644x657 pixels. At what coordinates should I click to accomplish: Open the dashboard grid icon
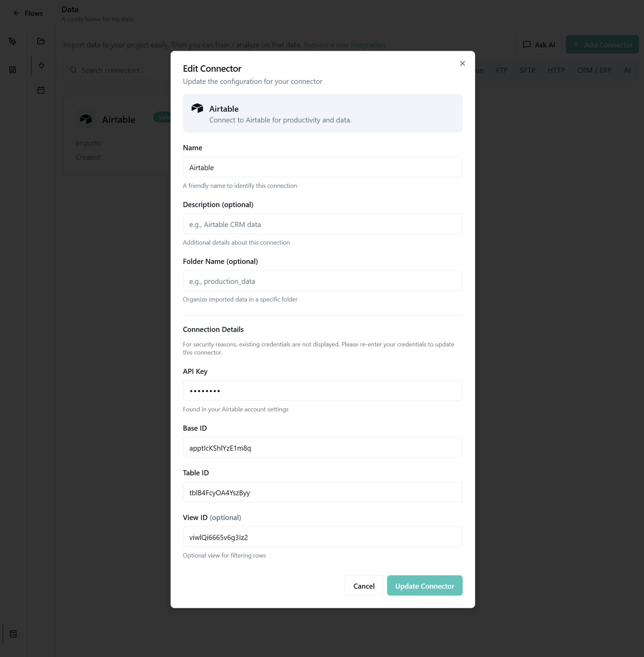click(x=13, y=70)
